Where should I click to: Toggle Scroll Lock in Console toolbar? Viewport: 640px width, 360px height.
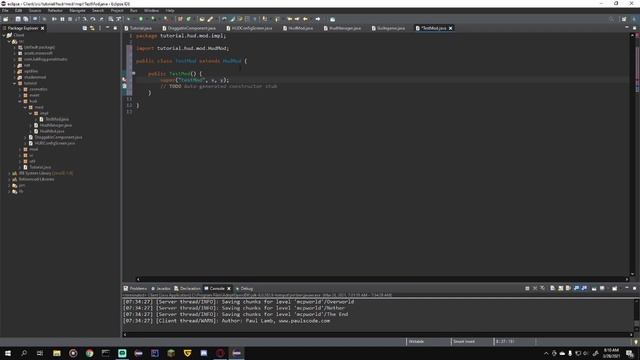click(x=560, y=288)
